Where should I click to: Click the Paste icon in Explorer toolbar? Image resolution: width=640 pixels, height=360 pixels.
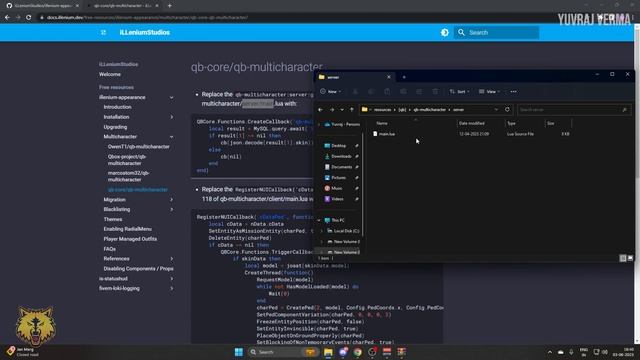point(387,91)
